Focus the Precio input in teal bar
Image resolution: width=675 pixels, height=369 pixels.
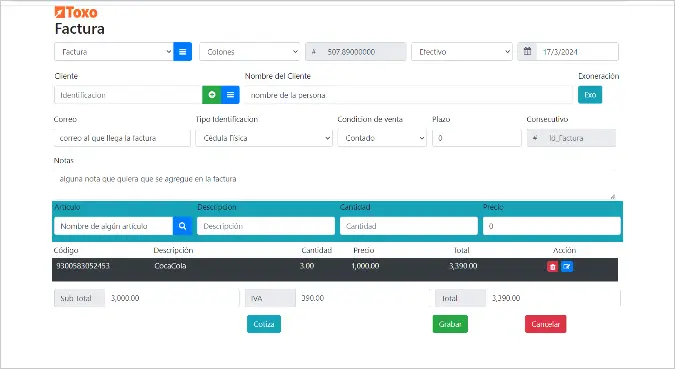pos(551,226)
